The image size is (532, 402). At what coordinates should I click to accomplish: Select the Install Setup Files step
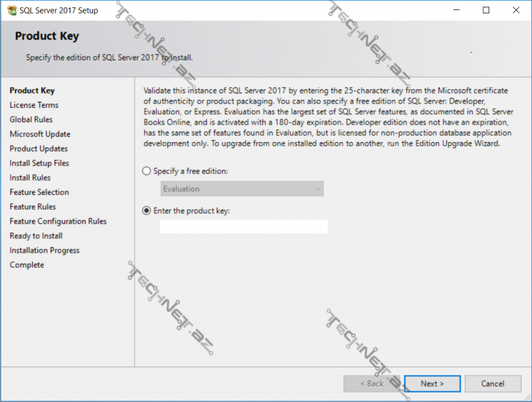coord(39,163)
